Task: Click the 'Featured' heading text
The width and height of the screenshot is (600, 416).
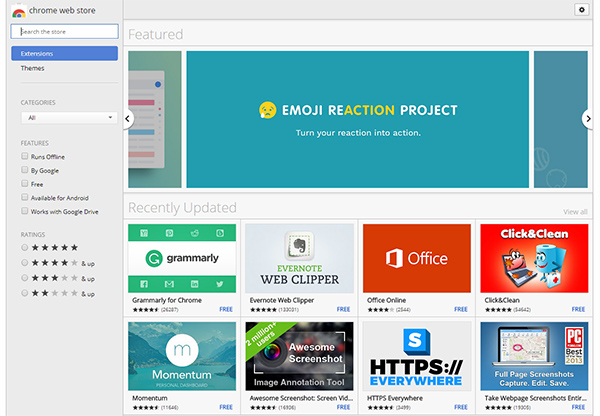Action: [155, 34]
